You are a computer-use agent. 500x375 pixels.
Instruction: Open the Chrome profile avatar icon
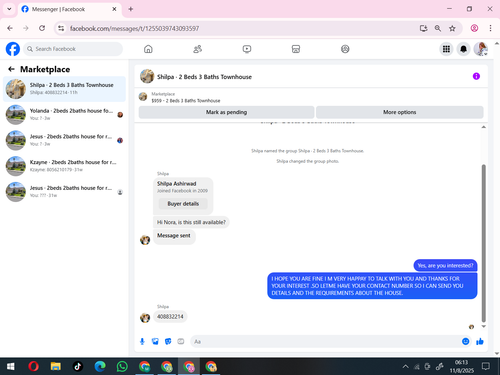click(474, 28)
